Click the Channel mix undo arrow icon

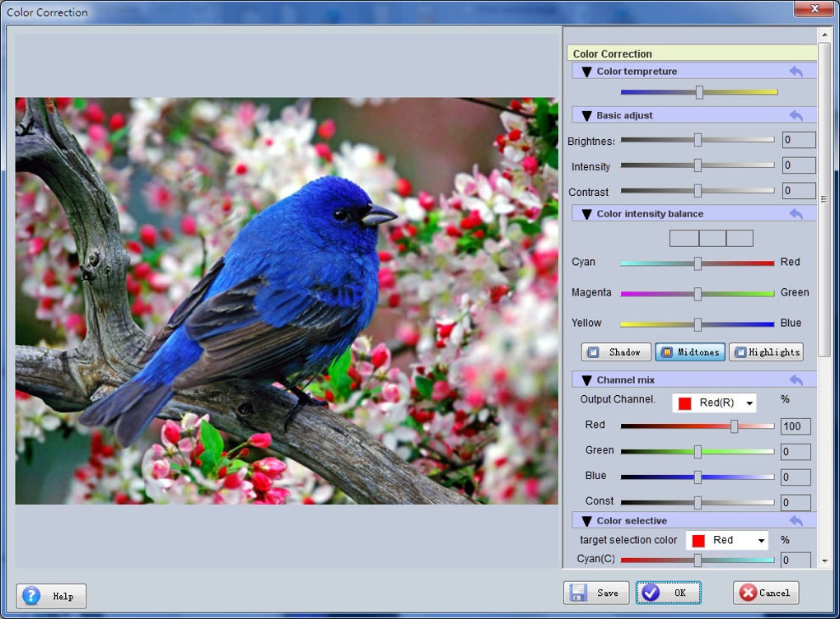point(796,379)
